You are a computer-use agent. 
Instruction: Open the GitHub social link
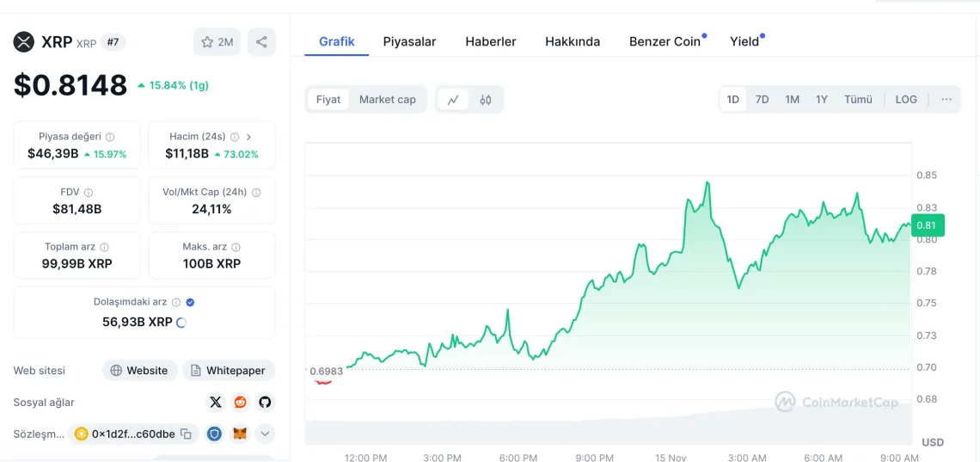[266, 402]
